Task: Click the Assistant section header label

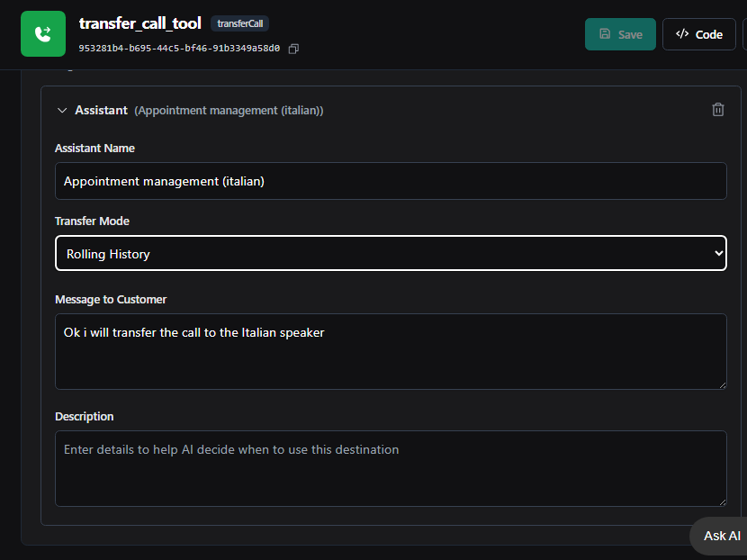Action: point(101,110)
